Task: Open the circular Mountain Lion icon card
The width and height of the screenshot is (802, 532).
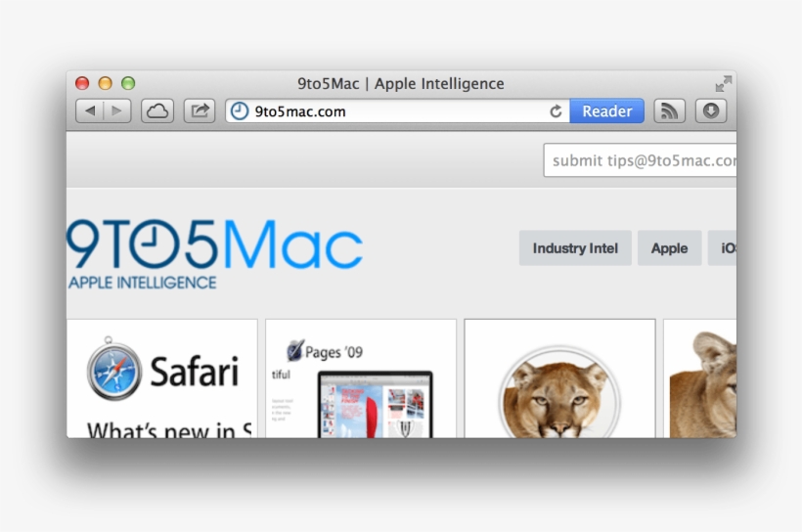Action: pyautogui.click(x=559, y=378)
